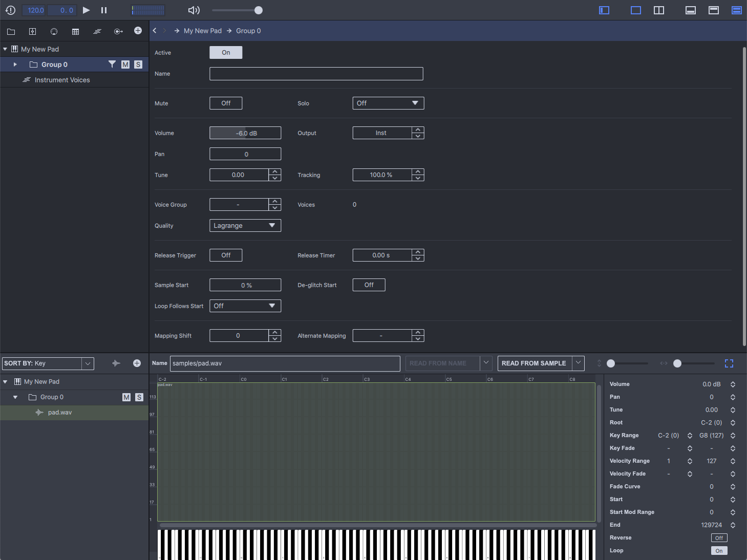The width and height of the screenshot is (747, 560).
Task: Mute output via the speaker icon
Action: (x=194, y=10)
